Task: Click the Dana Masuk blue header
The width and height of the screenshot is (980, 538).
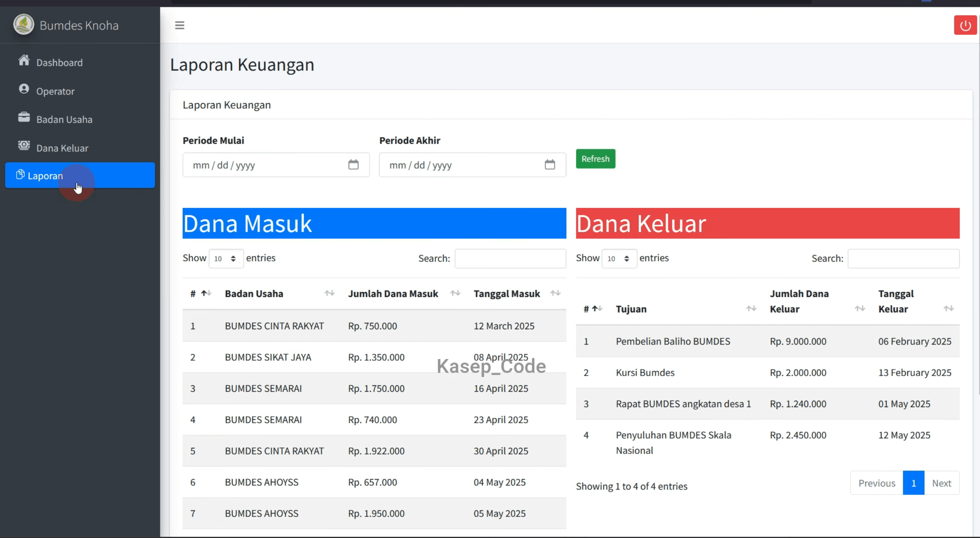Action: 374,223
